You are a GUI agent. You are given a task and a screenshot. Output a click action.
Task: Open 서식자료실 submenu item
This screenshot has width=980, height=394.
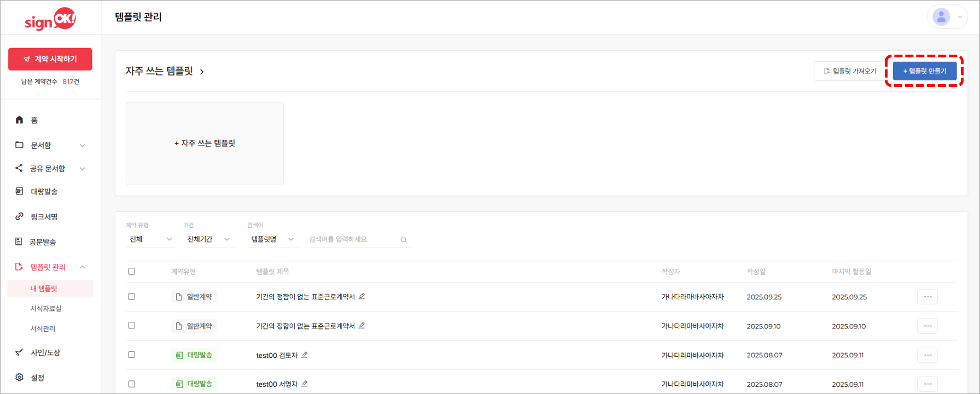tap(46, 309)
